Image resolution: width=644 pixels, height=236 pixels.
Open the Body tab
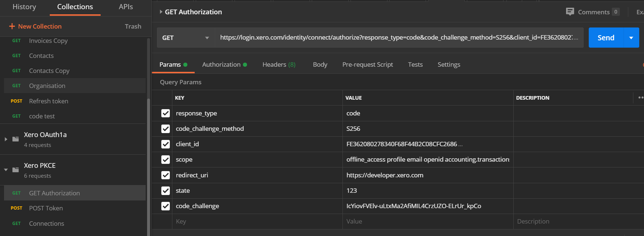320,64
